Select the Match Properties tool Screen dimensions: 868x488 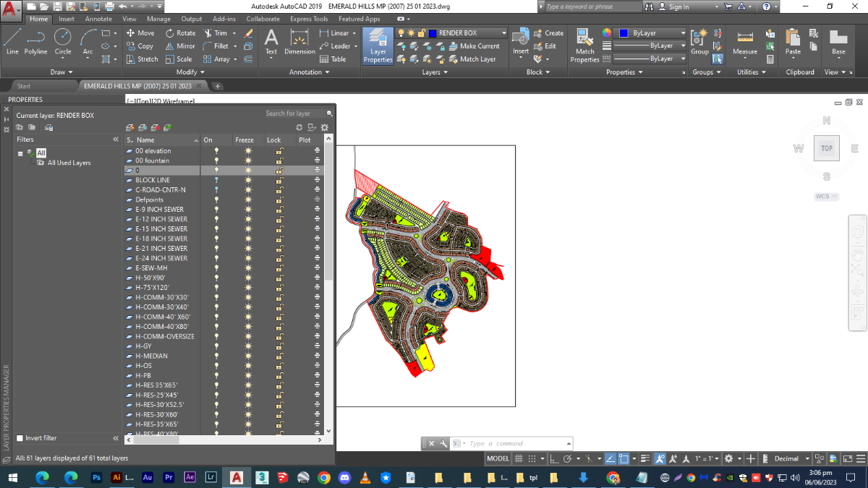click(x=584, y=45)
